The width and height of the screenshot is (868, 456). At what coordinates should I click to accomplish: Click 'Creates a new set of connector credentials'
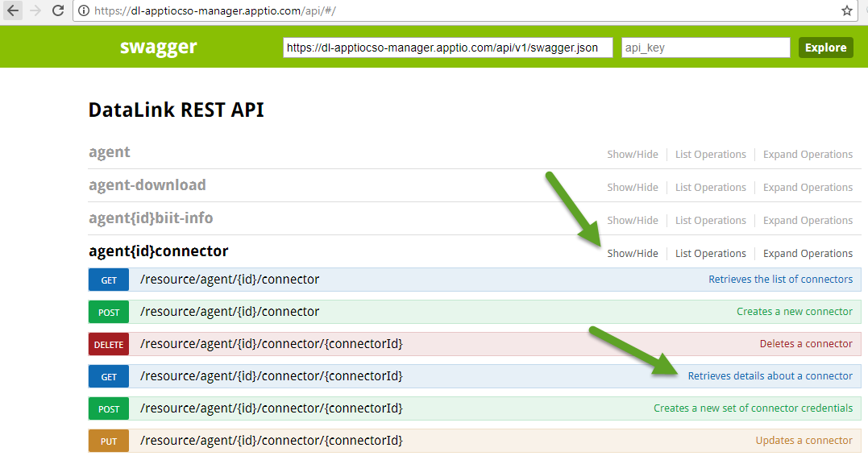[753, 408]
